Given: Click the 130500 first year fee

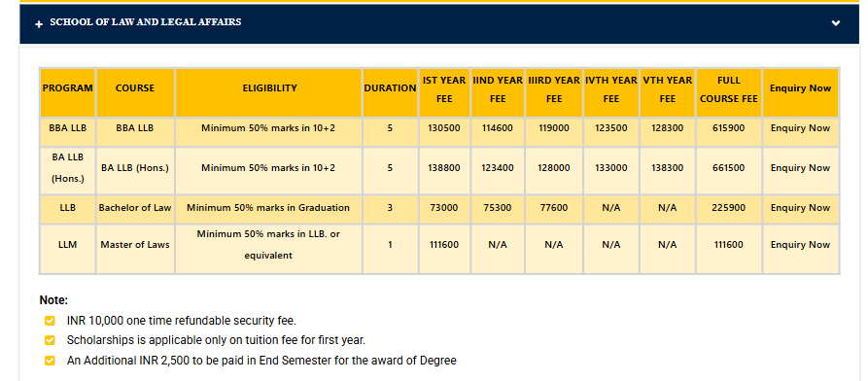Looking at the screenshot, I should click(444, 128).
